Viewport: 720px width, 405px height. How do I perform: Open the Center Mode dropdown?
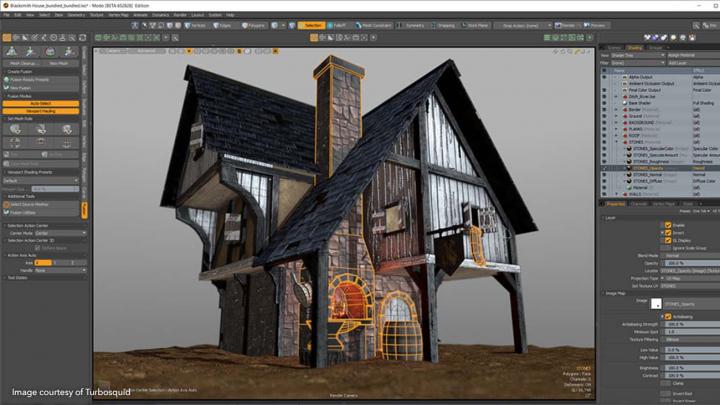(x=60, y=233)
